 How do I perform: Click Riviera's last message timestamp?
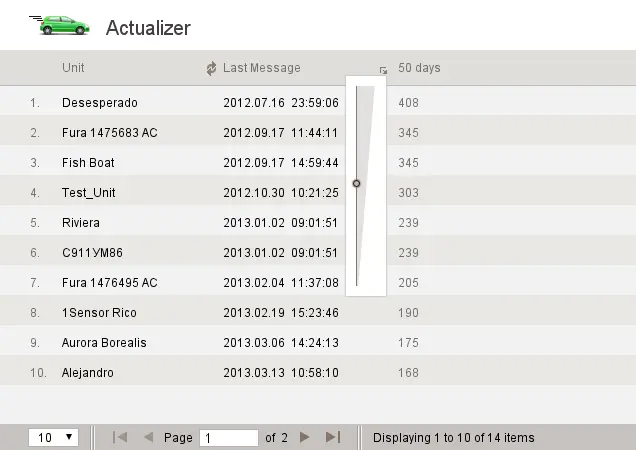coord(281,223)
